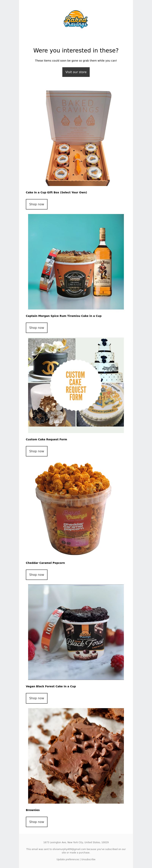152x868 pixels.
Task: Click Shop now under Brownies
Action: click(37, 822)
